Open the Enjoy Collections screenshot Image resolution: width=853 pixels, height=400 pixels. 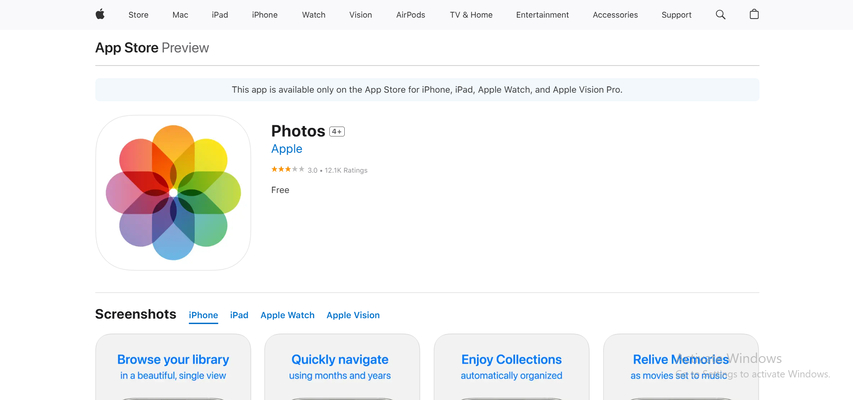pyautogui.click(x=511, y=367)
